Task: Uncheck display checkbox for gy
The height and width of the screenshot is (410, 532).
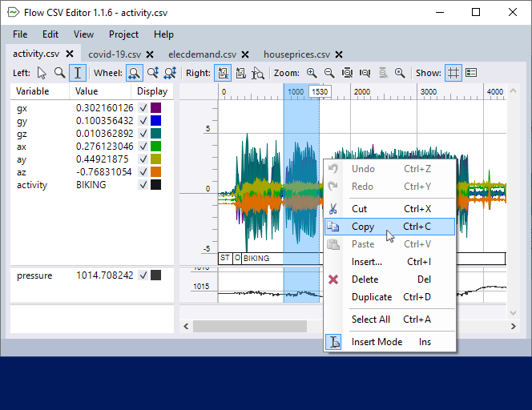Action: pyautogui.click(x=143, y=121)
